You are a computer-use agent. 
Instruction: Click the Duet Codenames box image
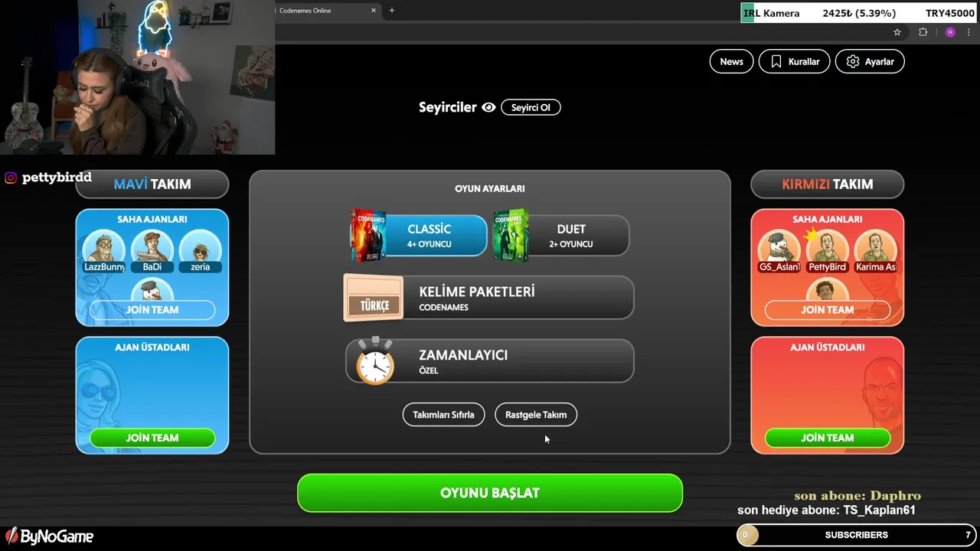pyautogui.click(x=511, y=236)
